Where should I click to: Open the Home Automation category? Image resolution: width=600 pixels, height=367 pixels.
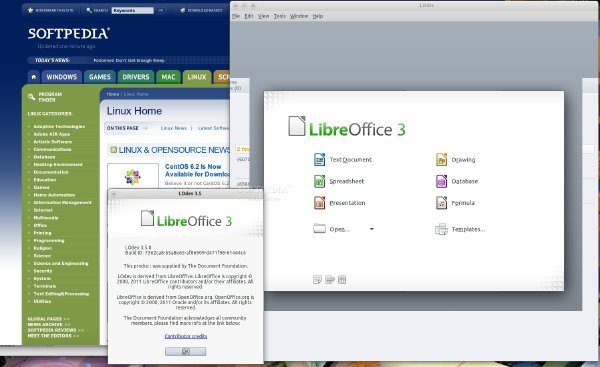click(54, 195)
